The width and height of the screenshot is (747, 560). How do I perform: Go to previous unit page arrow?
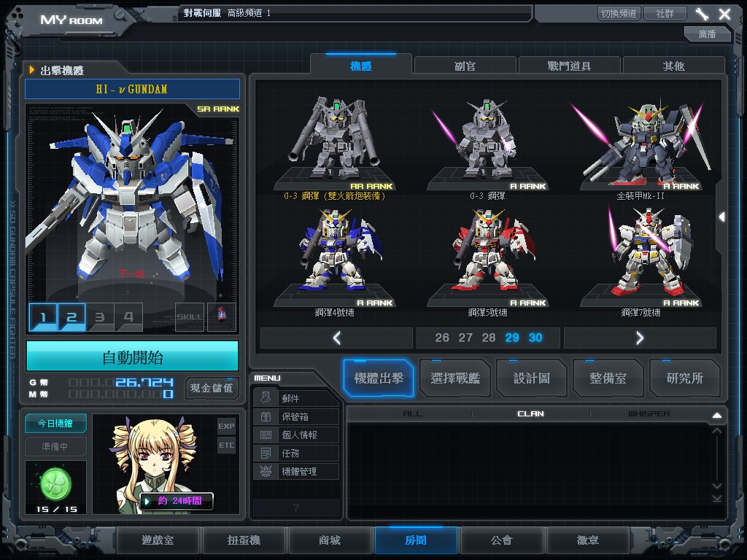(x=336, y=338)
